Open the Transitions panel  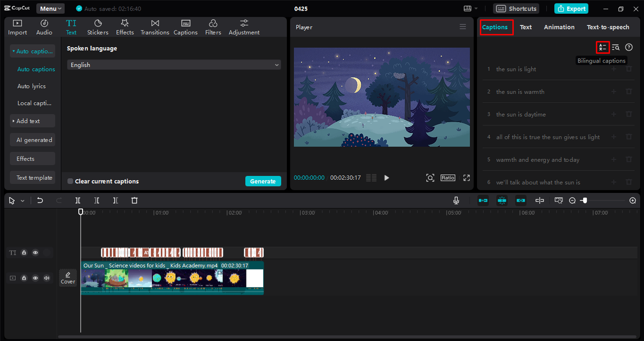pos(155,27)
